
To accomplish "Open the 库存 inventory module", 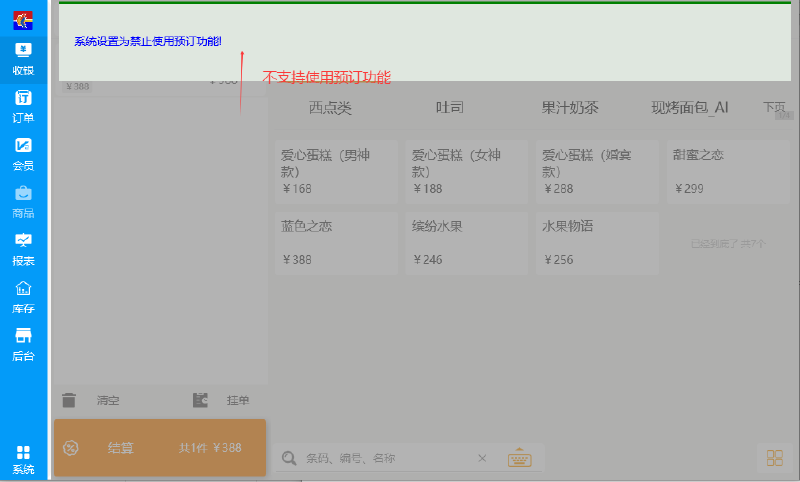I will coord(23,297).
